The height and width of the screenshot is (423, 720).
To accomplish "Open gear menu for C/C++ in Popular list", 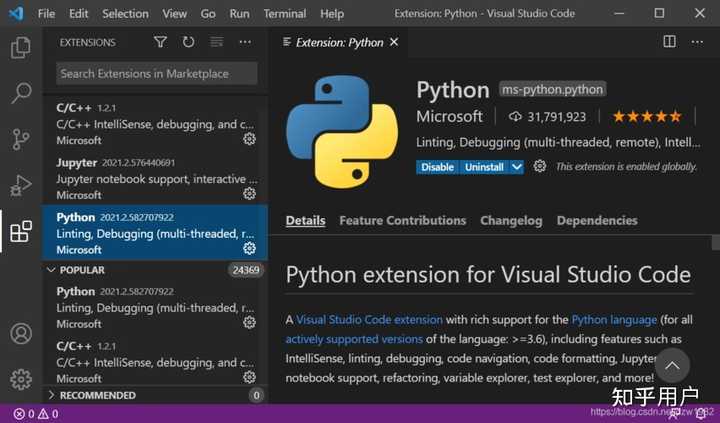I will [249, 377].
